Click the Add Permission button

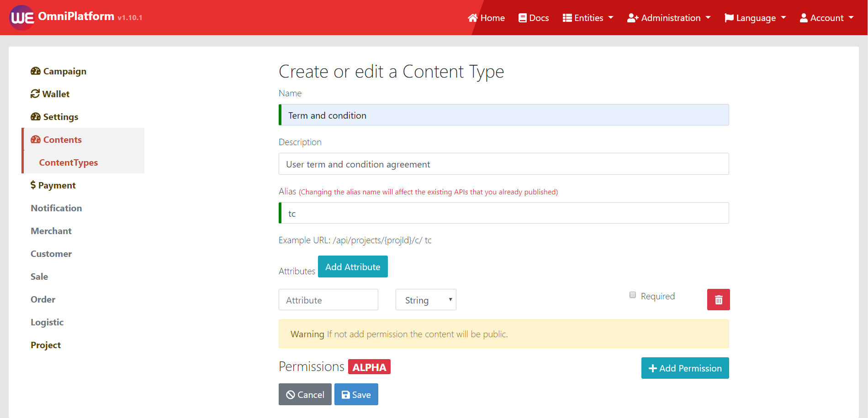pos(685,368)
